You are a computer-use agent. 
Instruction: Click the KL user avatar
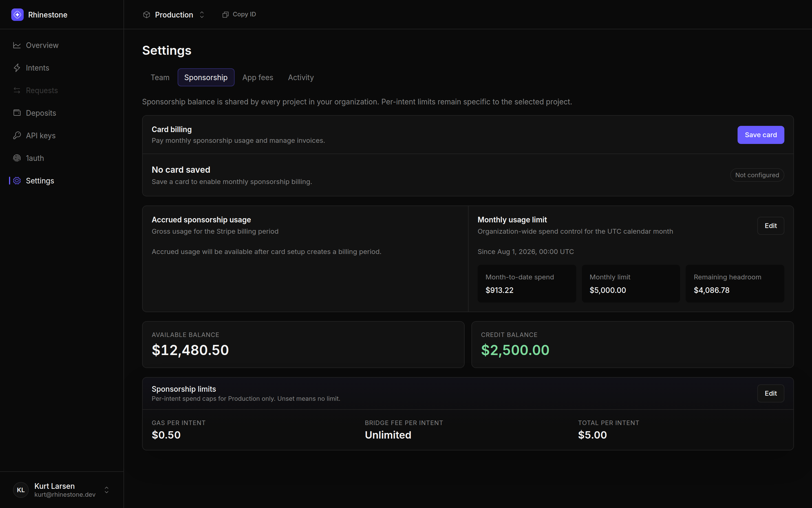click(21, 490)
